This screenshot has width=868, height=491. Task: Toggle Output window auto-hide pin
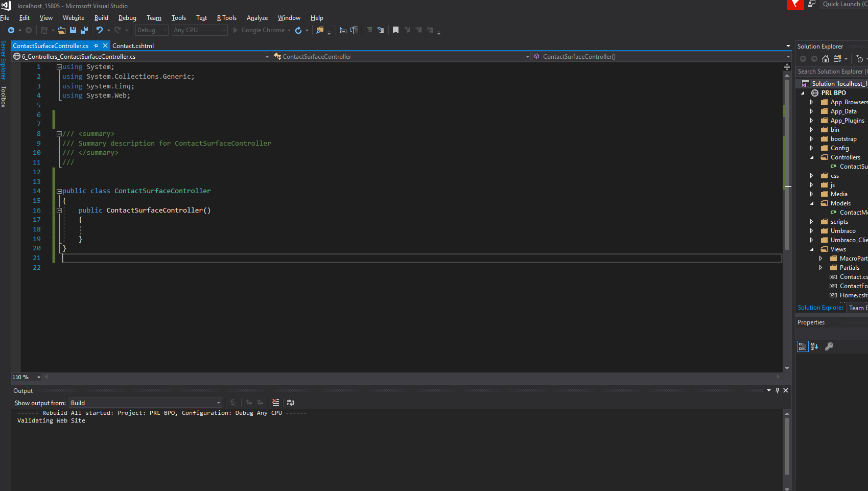click(x=777, y=390)
